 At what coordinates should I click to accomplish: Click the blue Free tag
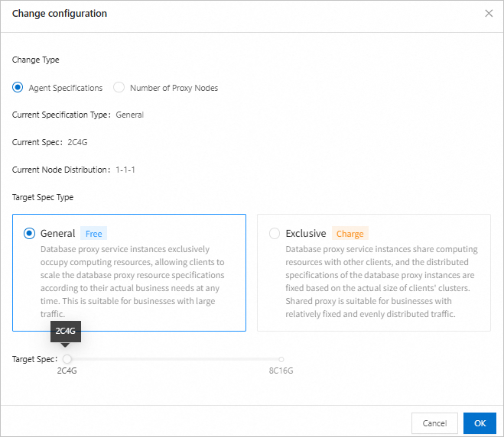coord(93,234)
